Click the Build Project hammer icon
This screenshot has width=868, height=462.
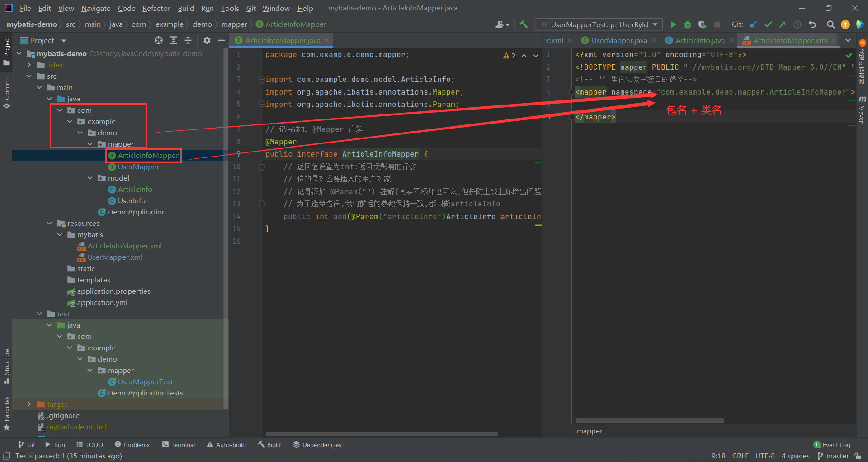coord(524,24)
